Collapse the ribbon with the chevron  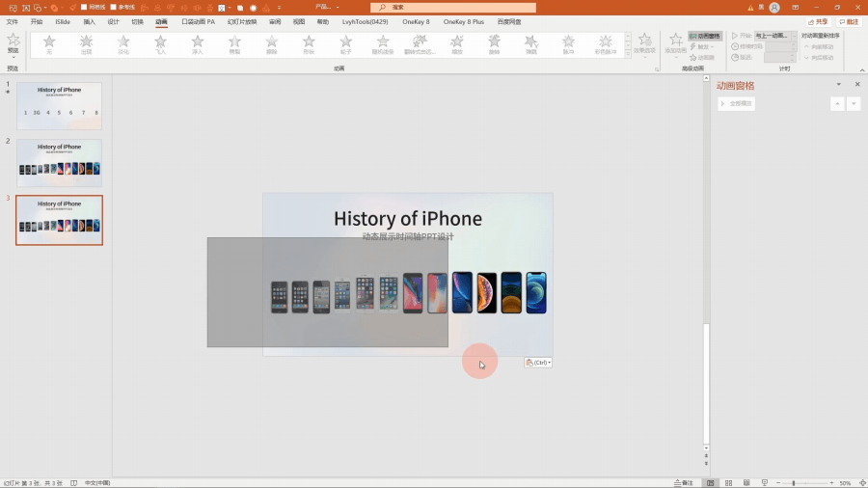coord(862,70)
